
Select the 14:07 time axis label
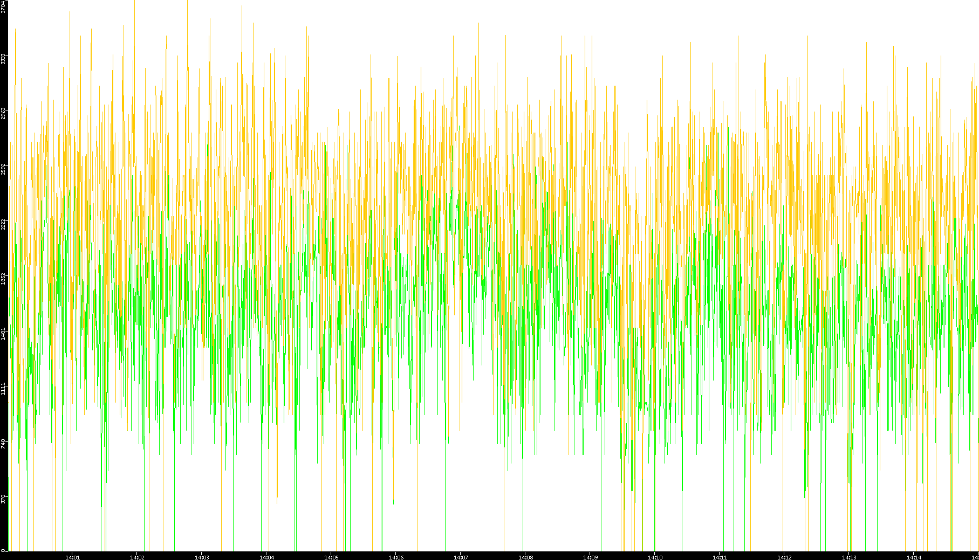click(461, 557)
